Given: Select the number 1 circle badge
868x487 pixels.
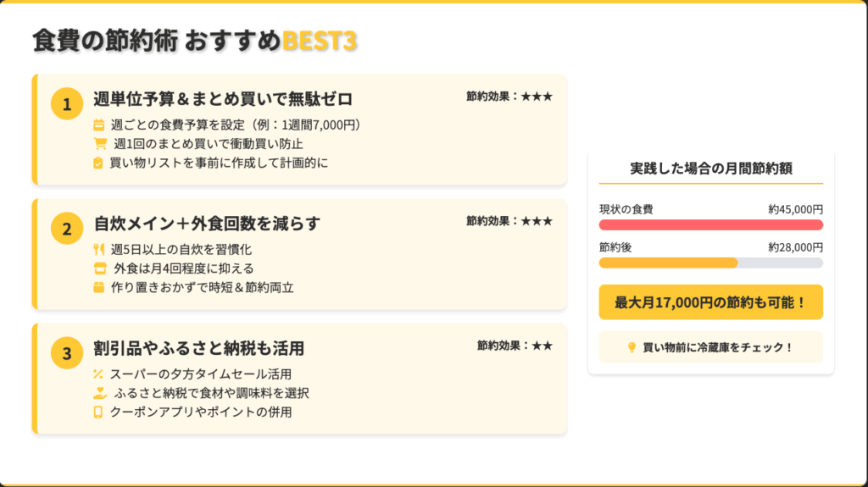Looking at the screenshot, I should [x=67, y=104].
